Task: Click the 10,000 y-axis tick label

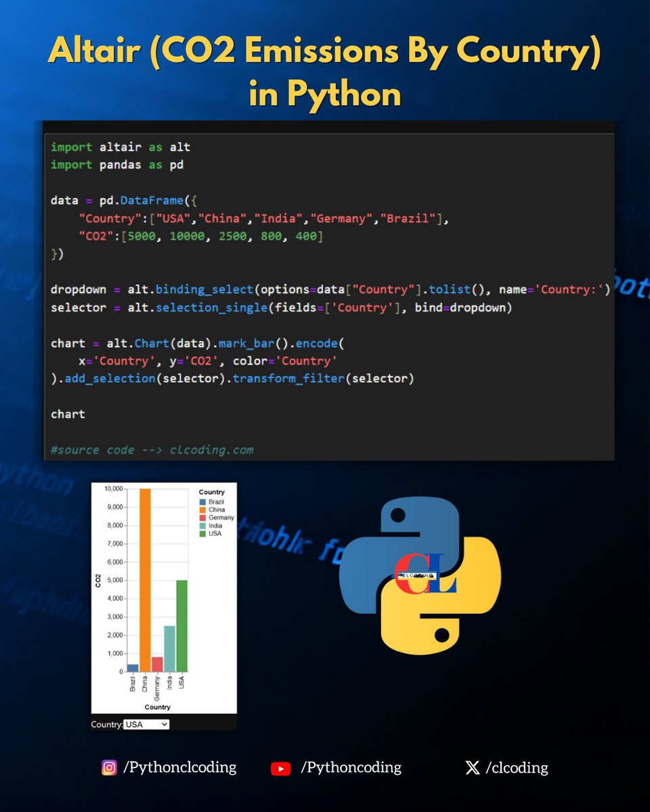Action: [112, 489]
